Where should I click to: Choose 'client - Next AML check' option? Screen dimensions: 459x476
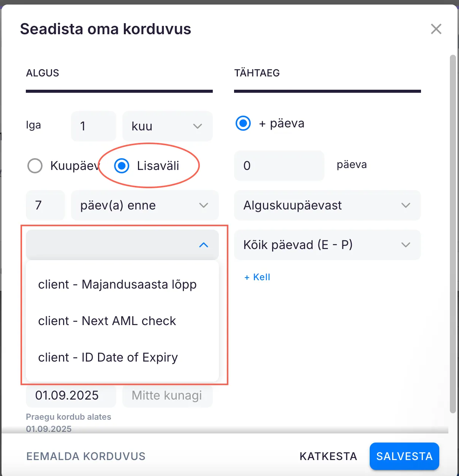(x=107, y=321)
